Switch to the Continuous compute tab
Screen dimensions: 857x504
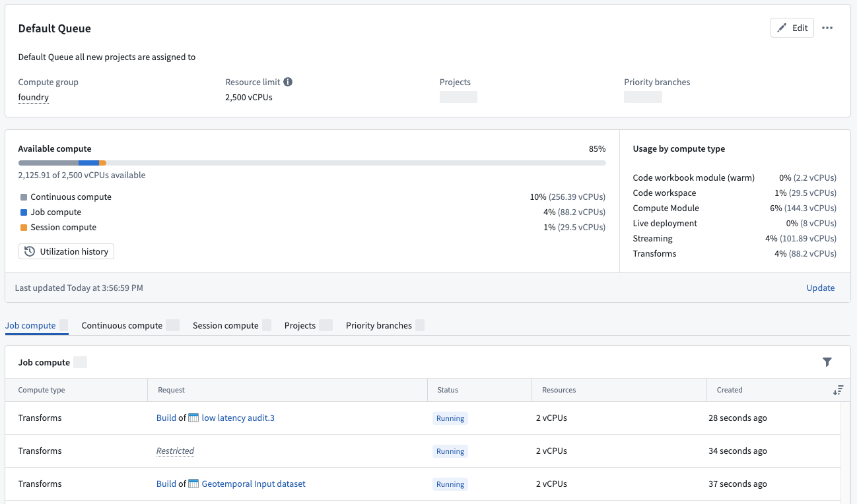130,325
